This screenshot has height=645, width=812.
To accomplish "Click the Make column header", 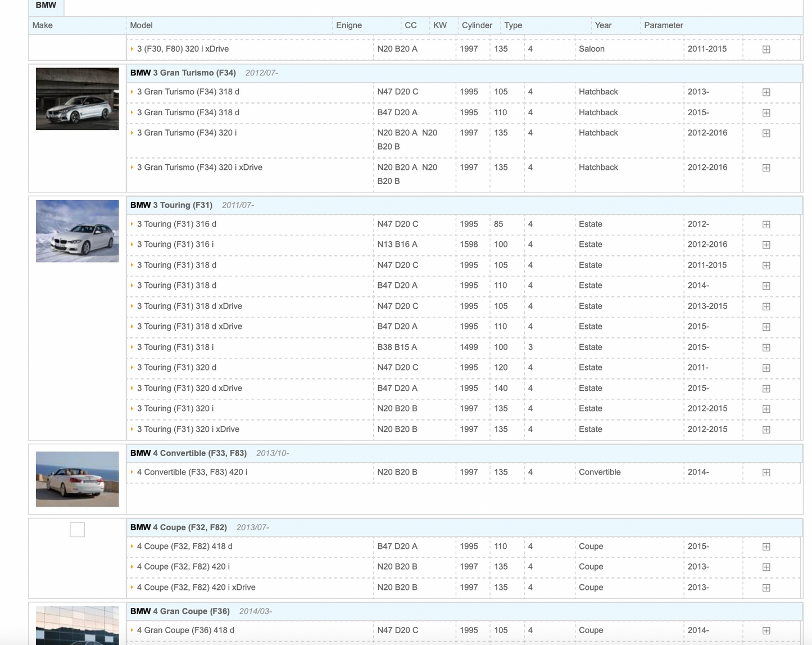I will point(43,25).
